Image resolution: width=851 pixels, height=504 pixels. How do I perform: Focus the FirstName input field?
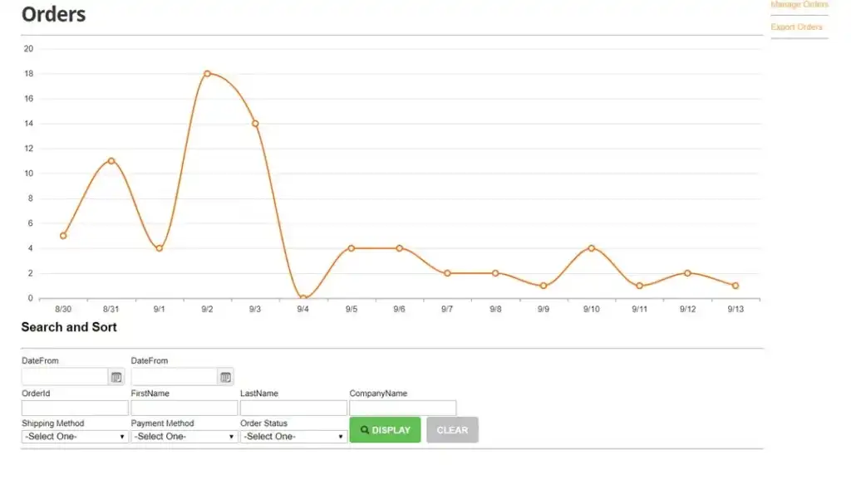(x=184, y=408)
